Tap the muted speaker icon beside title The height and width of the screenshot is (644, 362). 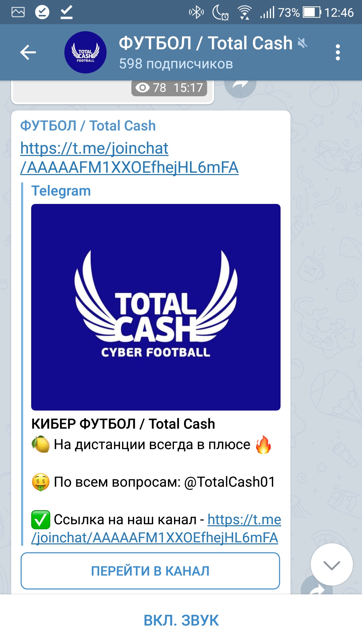[302, 43]
